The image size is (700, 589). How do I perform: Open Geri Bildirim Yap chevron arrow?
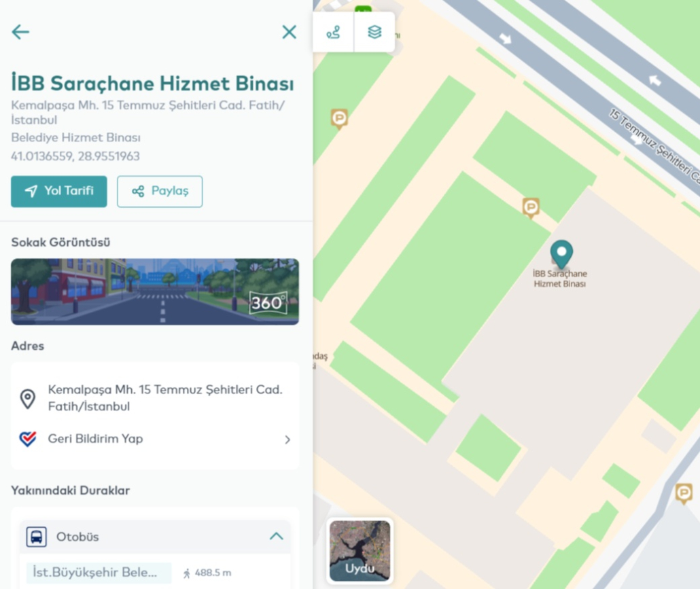[287, 440]
